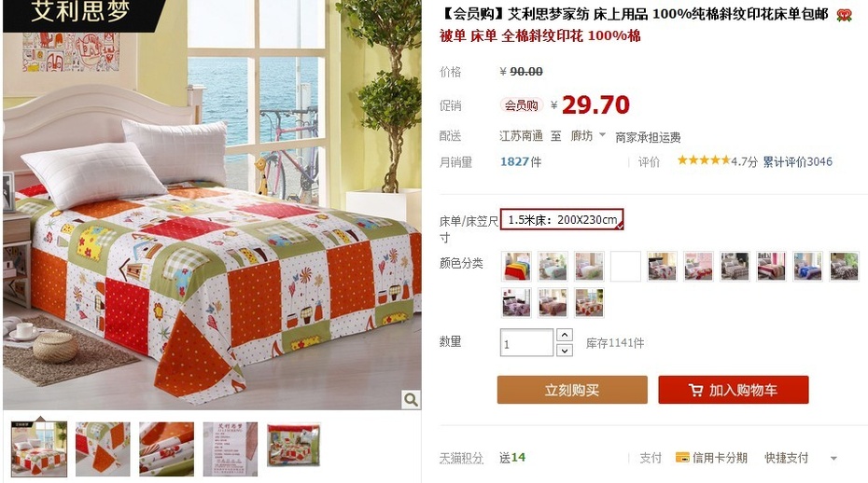Image resolution: width=868 pixels, height=483 pixels.
Task: Click the 加入购物车 button
Action: 733,390
